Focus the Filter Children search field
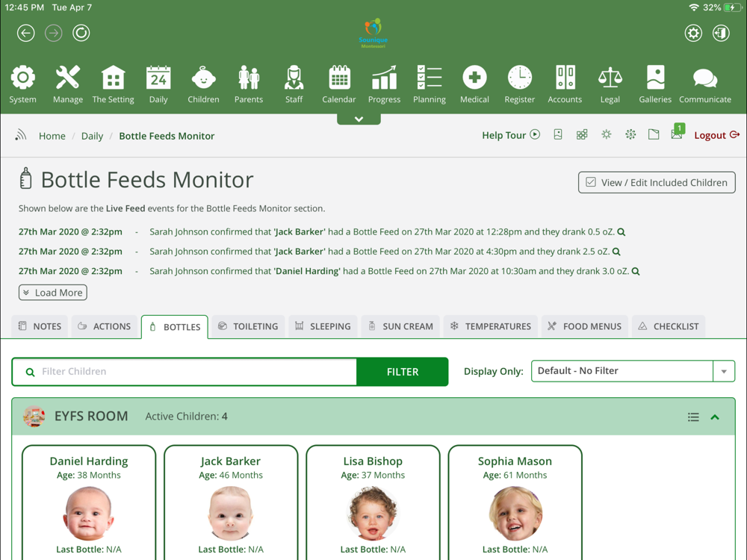This screenshot has width=747, height=560. coord(185,371)
